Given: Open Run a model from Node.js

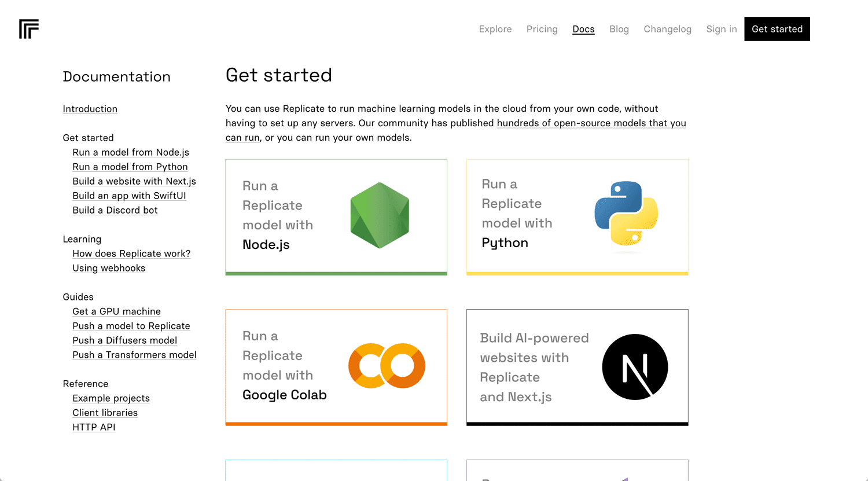Looking at the screenshot, I should point(131,152).
